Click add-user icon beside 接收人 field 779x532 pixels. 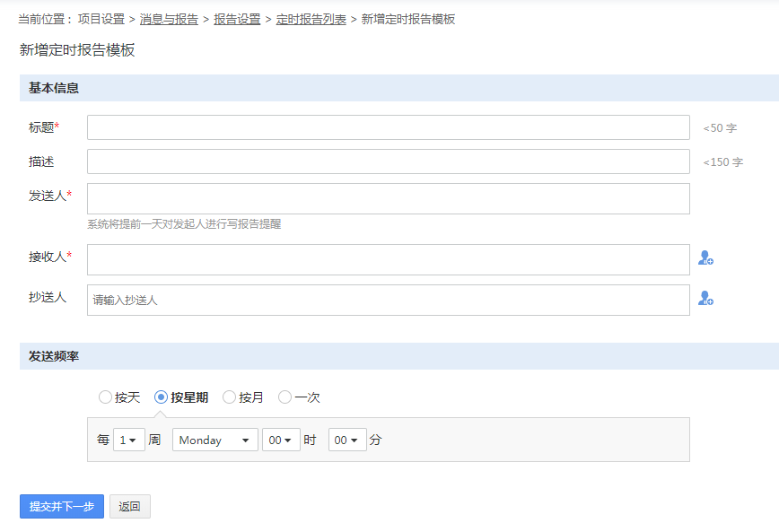click(x=705, y=257)
